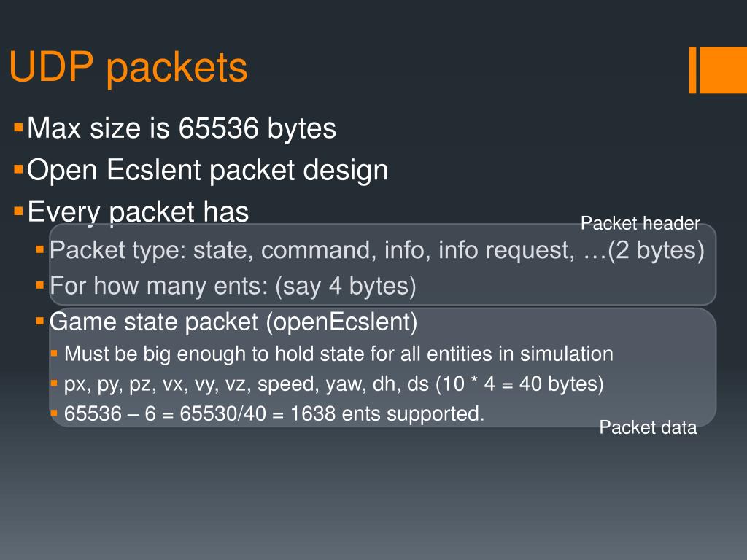The height and width of the screenshot is (560, 747).
Task: Click the bullet before Open Ecslent line
Action: tap(18, 169)
